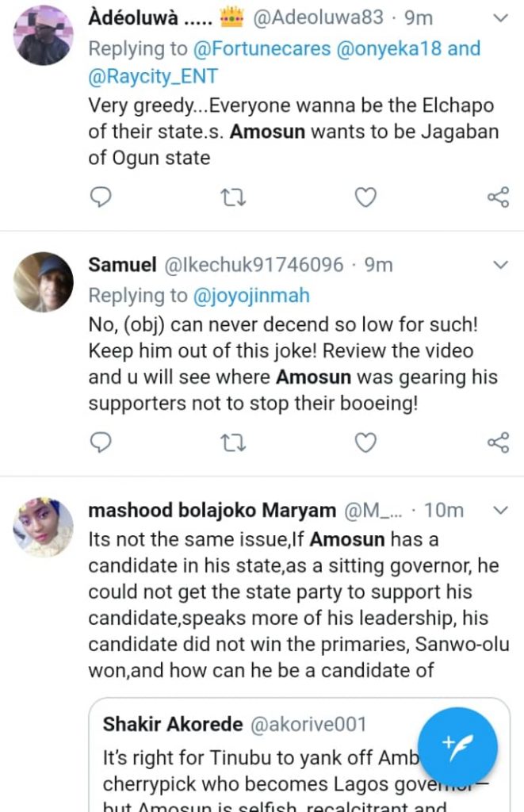524x812 pixels.
Task: Tap mashood bolajoko Maryam's profile photo
Action: pos(44,527)
